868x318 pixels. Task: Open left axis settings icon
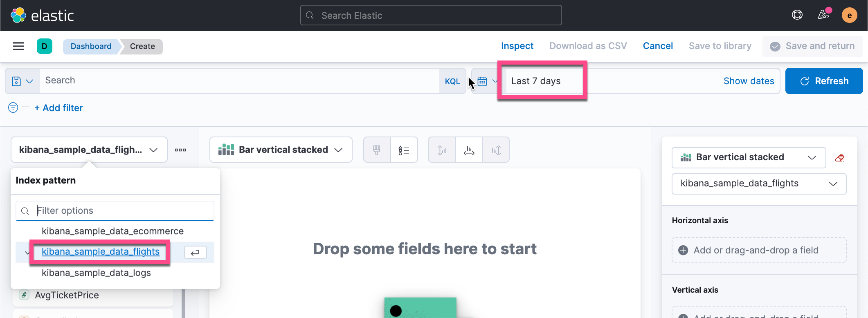[x=442, y=150]
